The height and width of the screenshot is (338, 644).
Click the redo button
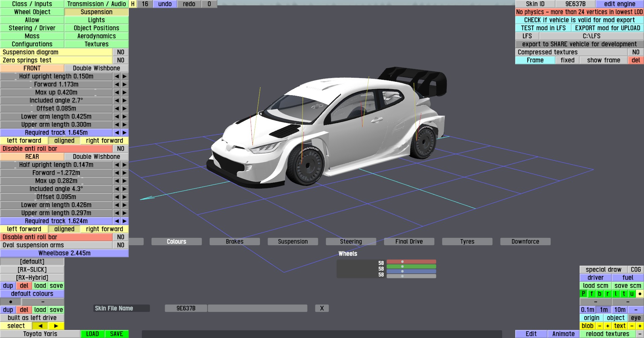(189, 4)
